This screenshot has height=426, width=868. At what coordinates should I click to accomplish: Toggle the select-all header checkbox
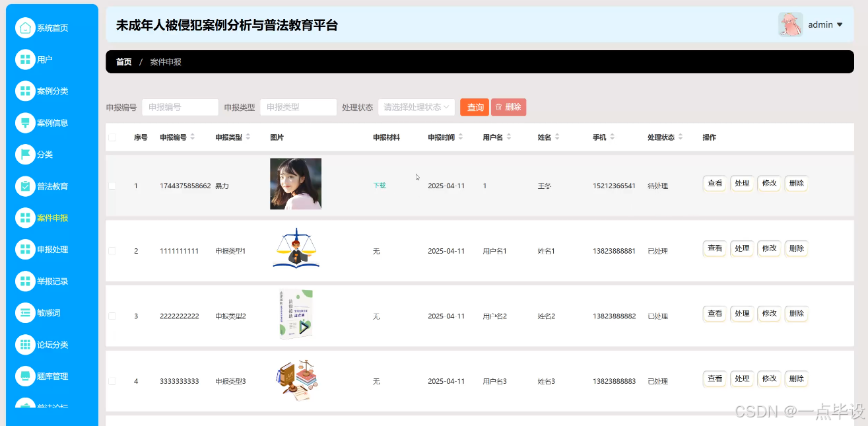[x=112, y=137]
